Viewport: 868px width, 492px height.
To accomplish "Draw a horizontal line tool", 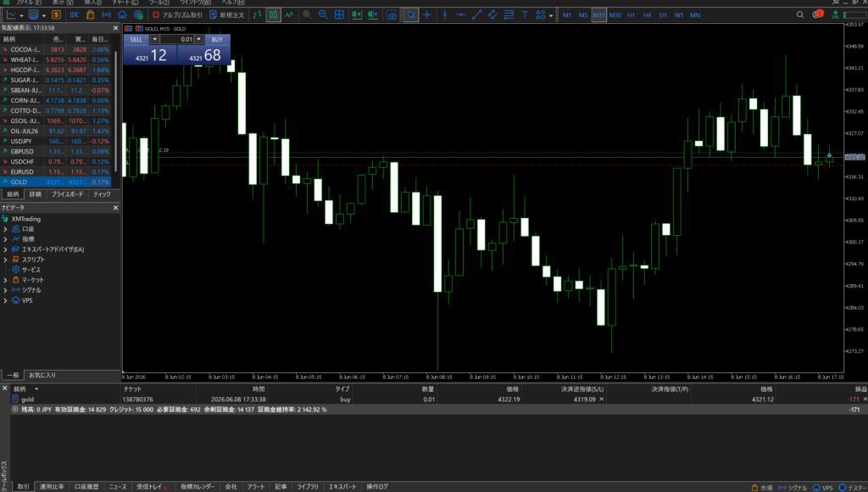I will click(x=460, y=15).
